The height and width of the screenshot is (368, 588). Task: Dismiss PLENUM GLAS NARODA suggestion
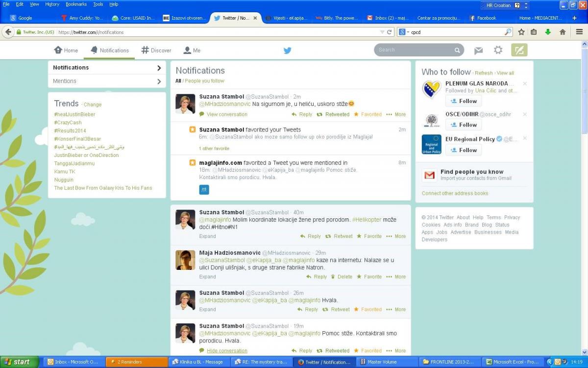(x=525, y=84)
